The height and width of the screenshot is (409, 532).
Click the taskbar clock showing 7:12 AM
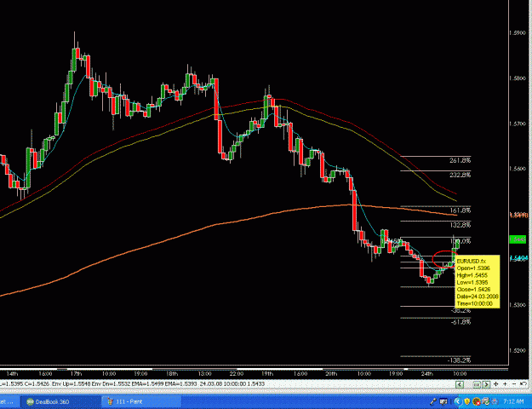pos(513,402)
